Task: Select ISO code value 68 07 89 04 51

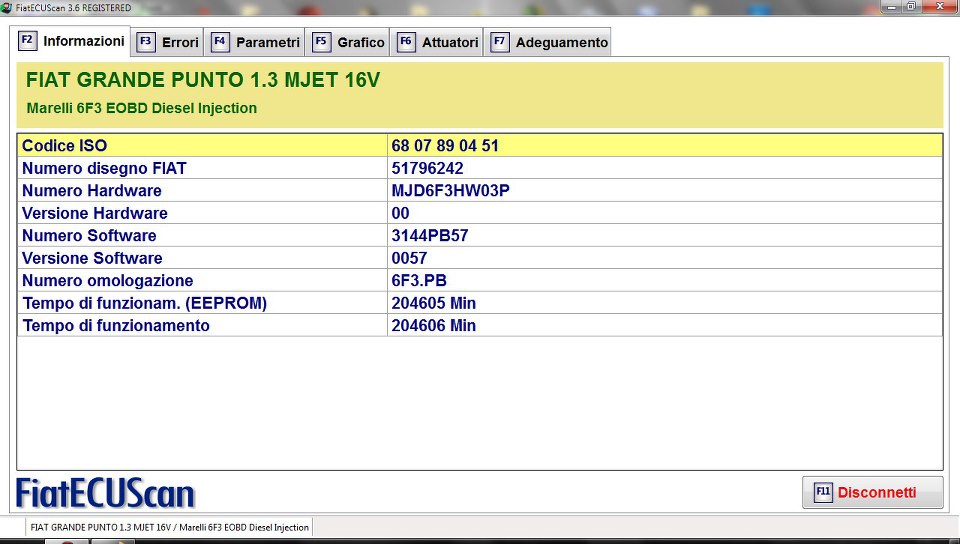Action: click(445, 146)
